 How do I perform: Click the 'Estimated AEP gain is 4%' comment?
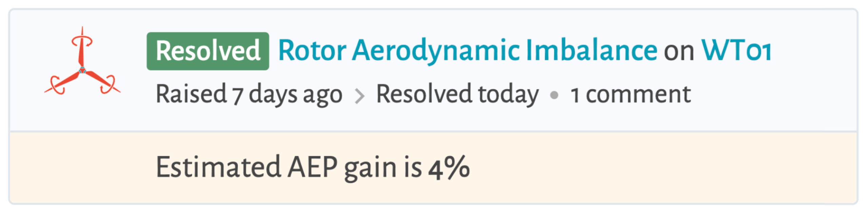point(312,167)
